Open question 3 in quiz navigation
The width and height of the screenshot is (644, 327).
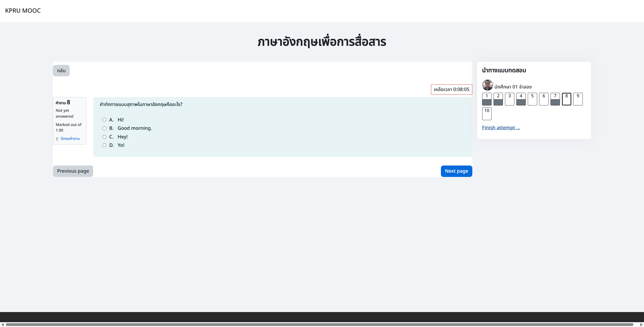(x=510, y=99)
